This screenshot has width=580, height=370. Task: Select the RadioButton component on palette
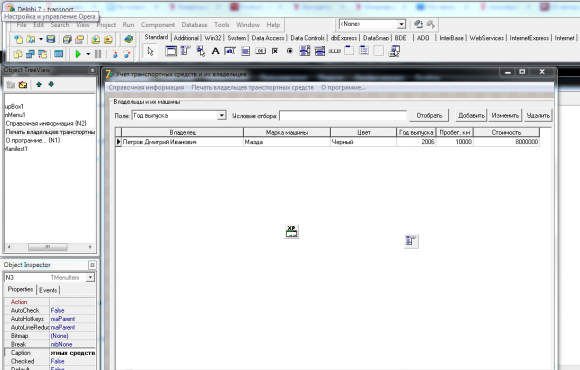click(x=290, y=51)
